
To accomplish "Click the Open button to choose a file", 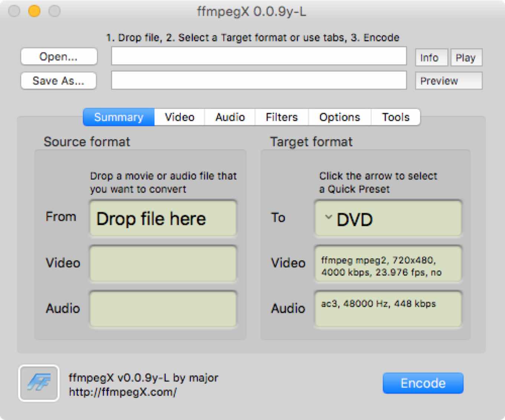I will (58, 56).
